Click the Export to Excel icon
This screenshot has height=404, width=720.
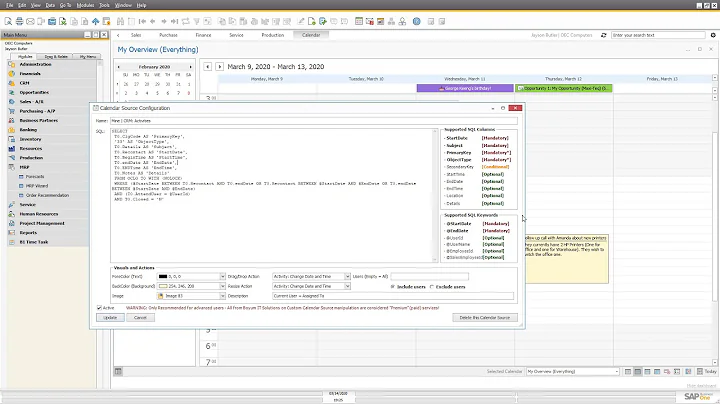click(x=62, y=21)
